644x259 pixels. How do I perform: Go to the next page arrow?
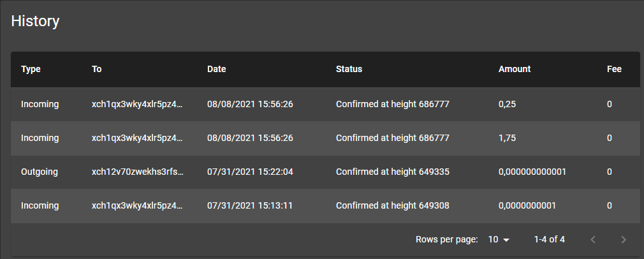pos(624,239)
